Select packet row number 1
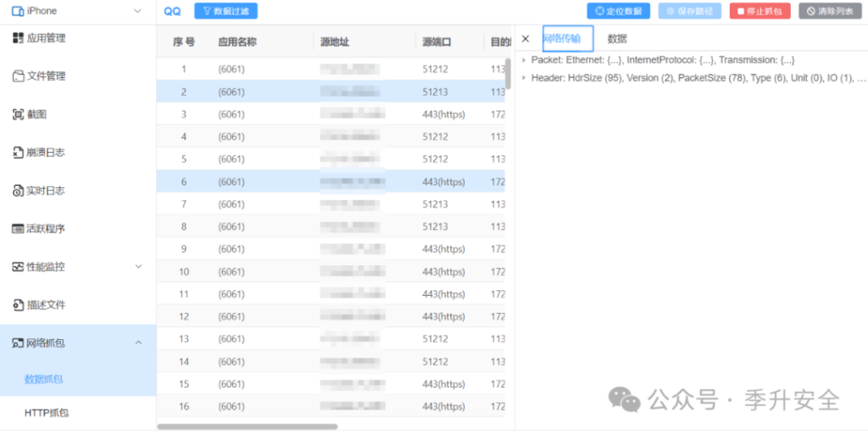The height and width of the screenshot is (435, 868). click(x=331, y=70)
